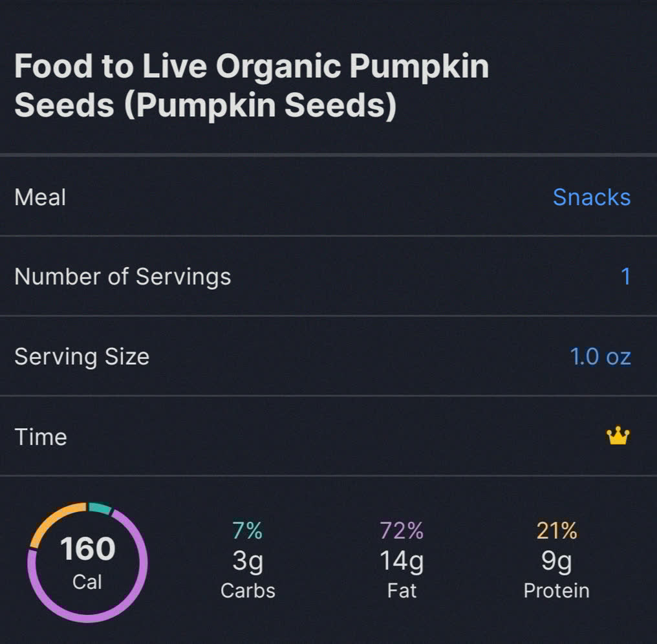This screenshot has height=644, width=657.
Task: Click the 14g fat amount
Action: tap(402, 561)
